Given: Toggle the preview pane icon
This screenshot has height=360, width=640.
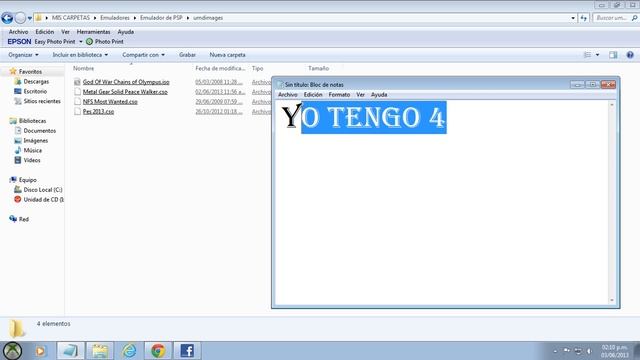Looking at the screenshot, I should point(613,55).
